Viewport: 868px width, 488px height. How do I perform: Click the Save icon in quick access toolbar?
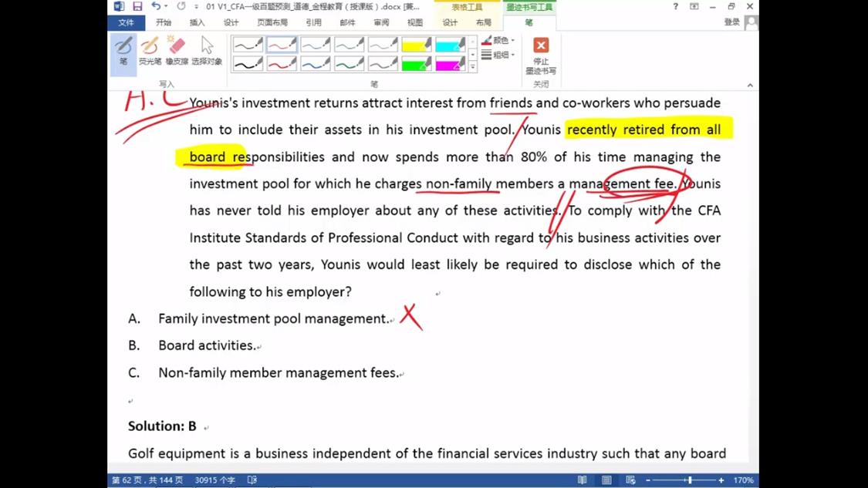137,6
